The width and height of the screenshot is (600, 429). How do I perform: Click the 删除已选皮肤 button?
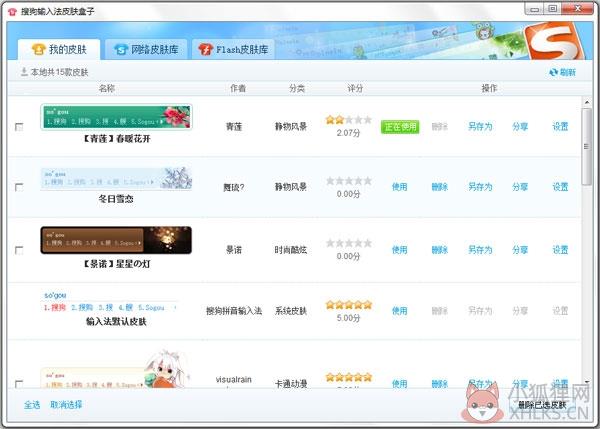(x=542, y=405)
